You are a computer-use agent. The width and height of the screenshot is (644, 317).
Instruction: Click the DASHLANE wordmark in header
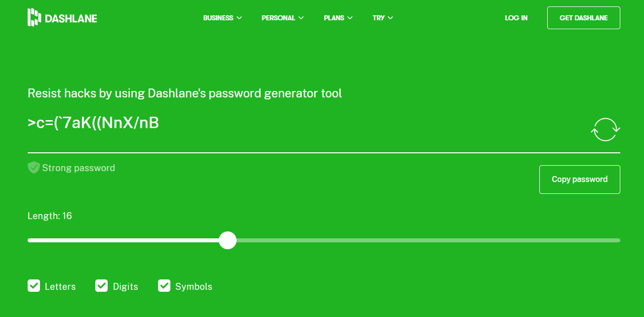pyautogui.click(x=71, y=19)
